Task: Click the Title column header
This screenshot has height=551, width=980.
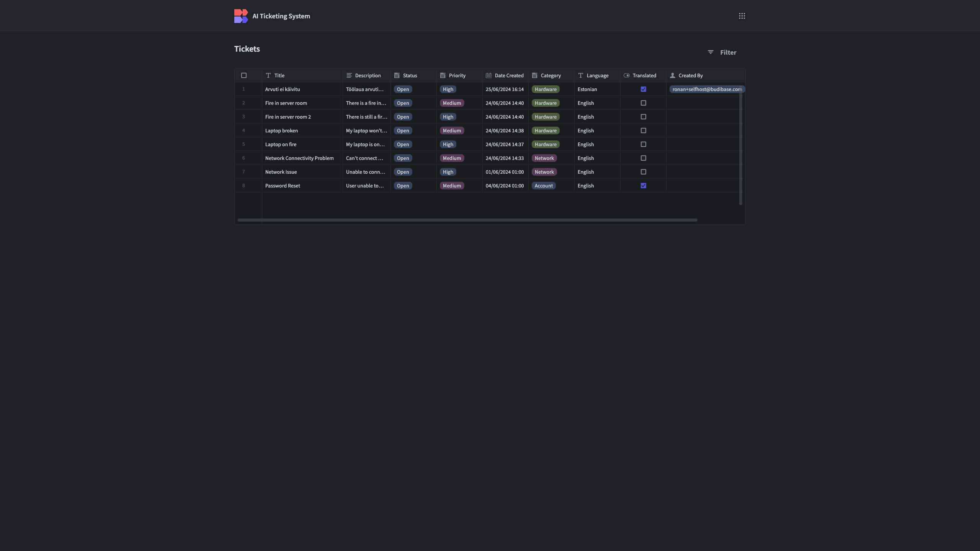Action: point(302,75)
